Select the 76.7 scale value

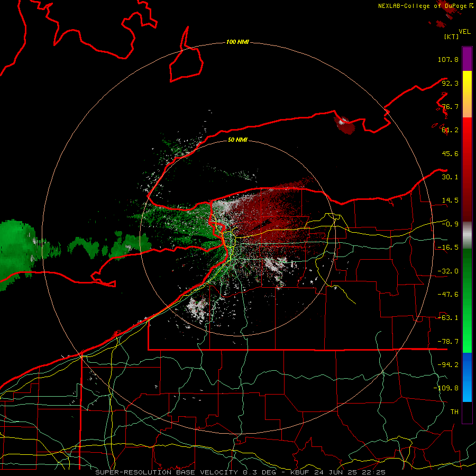(450, 106)
